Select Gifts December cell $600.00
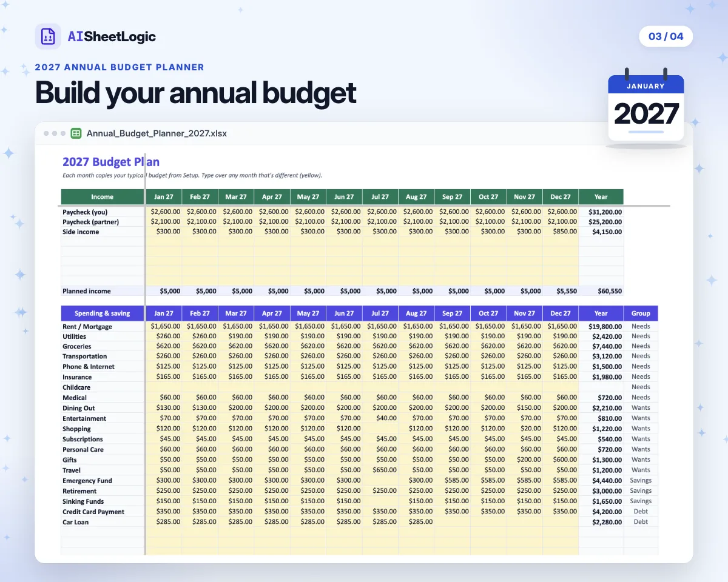This screenshot has width=728, height=582. [x=561, y=460]
